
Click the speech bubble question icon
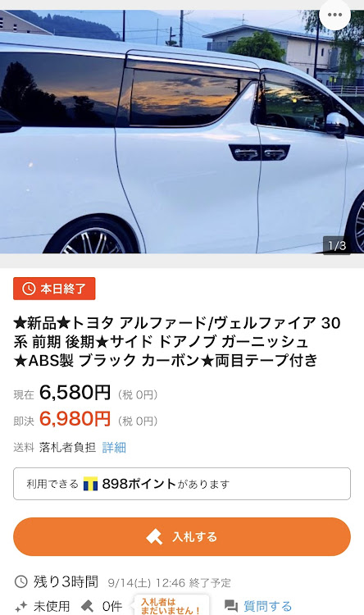tap(231, 606)
